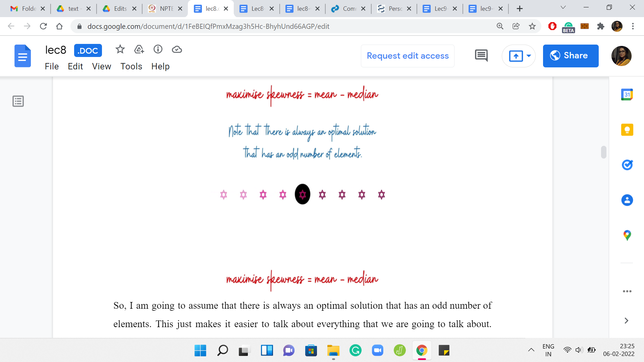Open Google Keep side panel
644x362 pixels.
(x=627, y=130)
